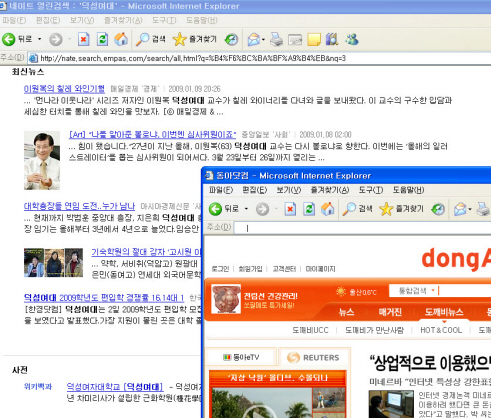Click the 마이페이지 link on dongA
Screen dimensions: 491x418
320,269
